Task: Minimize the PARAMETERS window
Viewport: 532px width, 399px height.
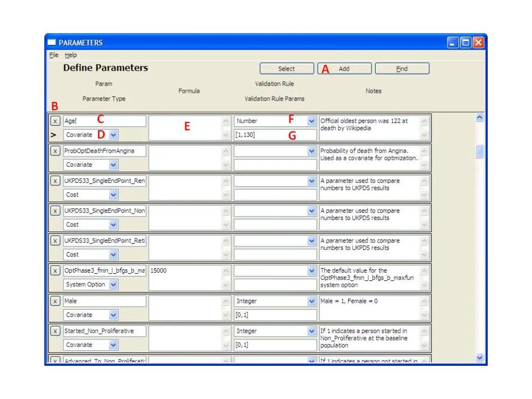Action: coord(452,42)
